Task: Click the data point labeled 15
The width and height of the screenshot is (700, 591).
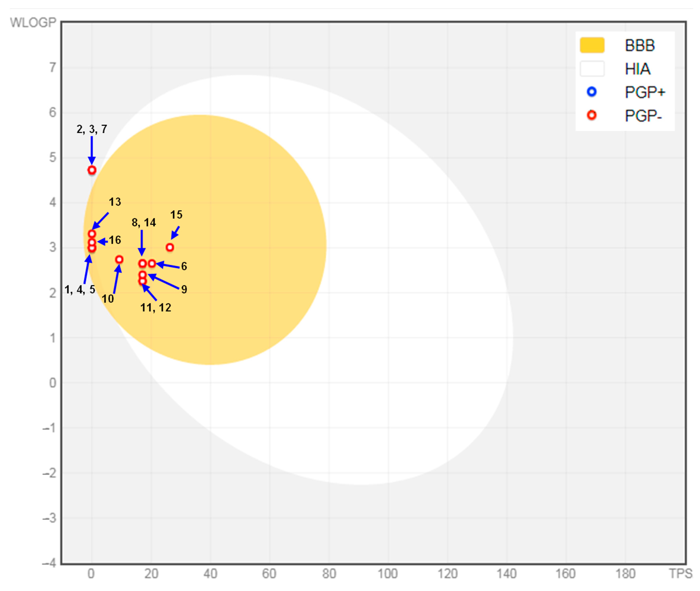Action: [x=170, y=248]
